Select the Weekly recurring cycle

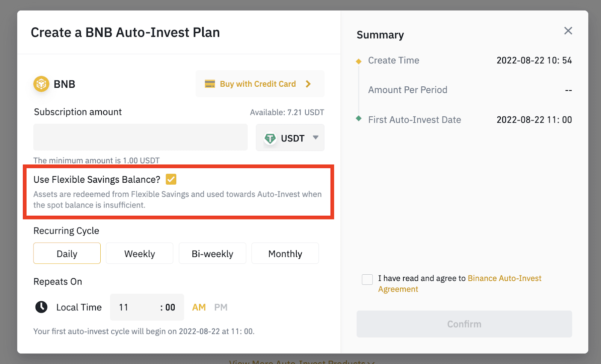(139, 254)
